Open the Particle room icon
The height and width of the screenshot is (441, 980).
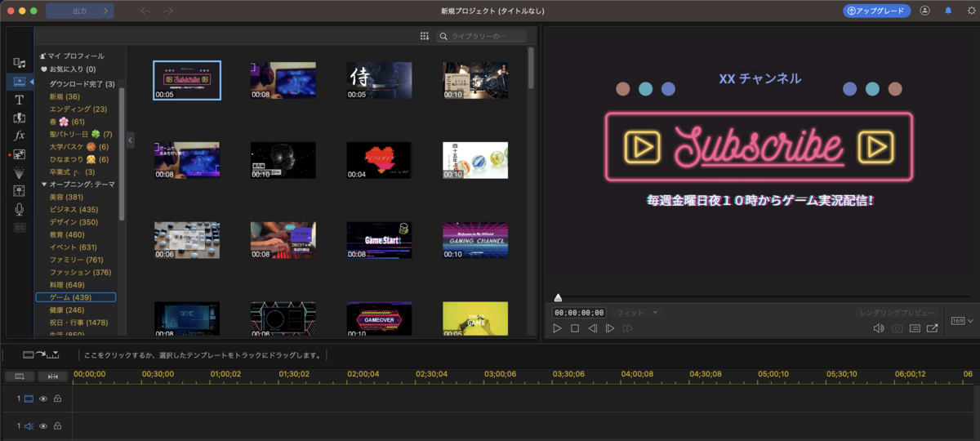pyautogui.click(x=19, y=172)
